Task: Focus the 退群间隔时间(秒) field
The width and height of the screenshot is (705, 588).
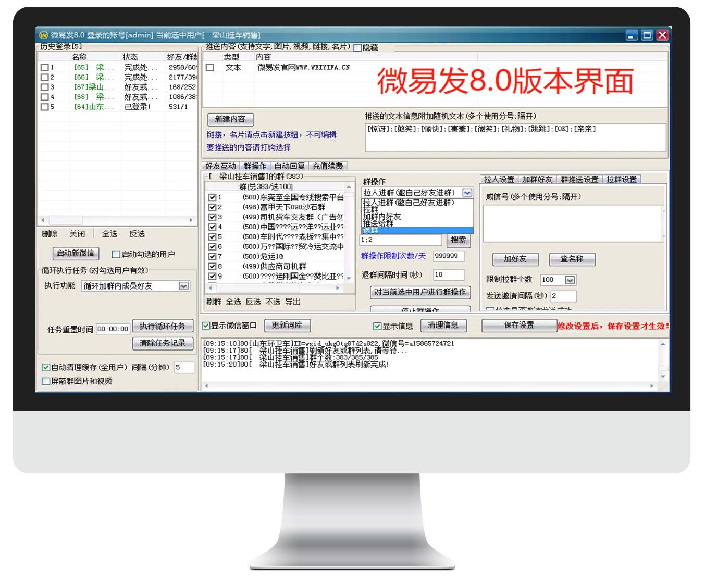Action: tap(449, 275)
